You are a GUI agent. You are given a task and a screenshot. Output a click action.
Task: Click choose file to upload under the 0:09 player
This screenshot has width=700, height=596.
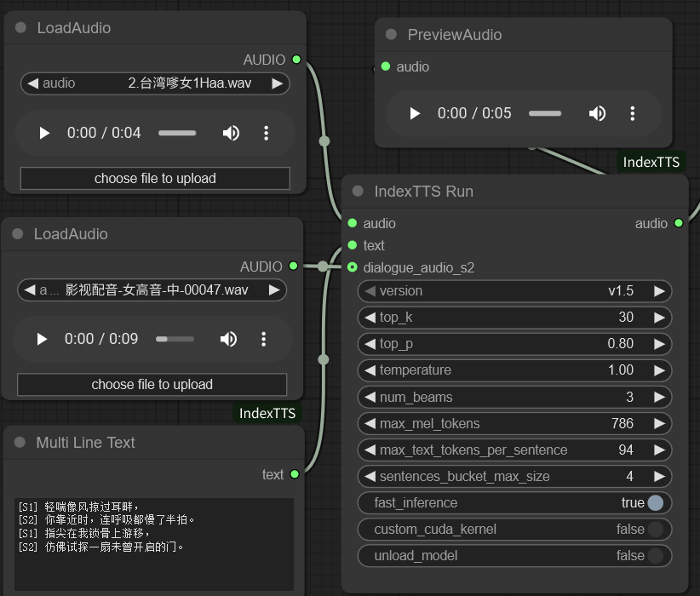click(152, 385)
